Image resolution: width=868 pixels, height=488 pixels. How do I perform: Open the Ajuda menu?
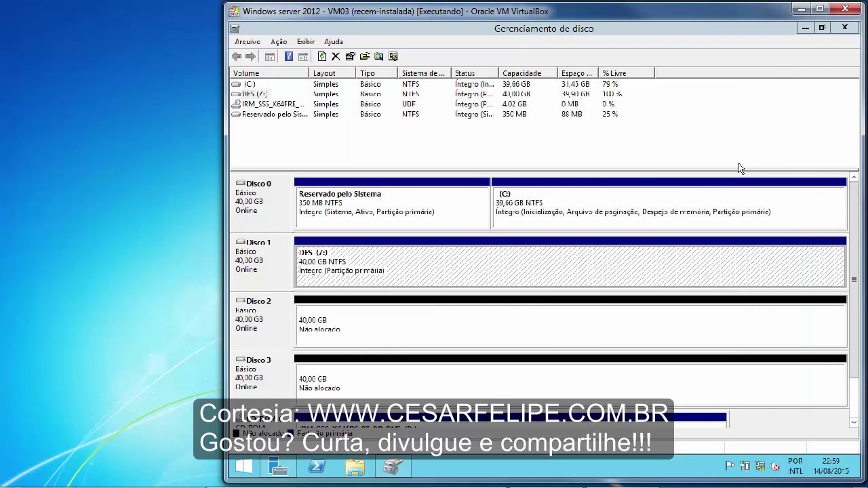pos(334,41)
